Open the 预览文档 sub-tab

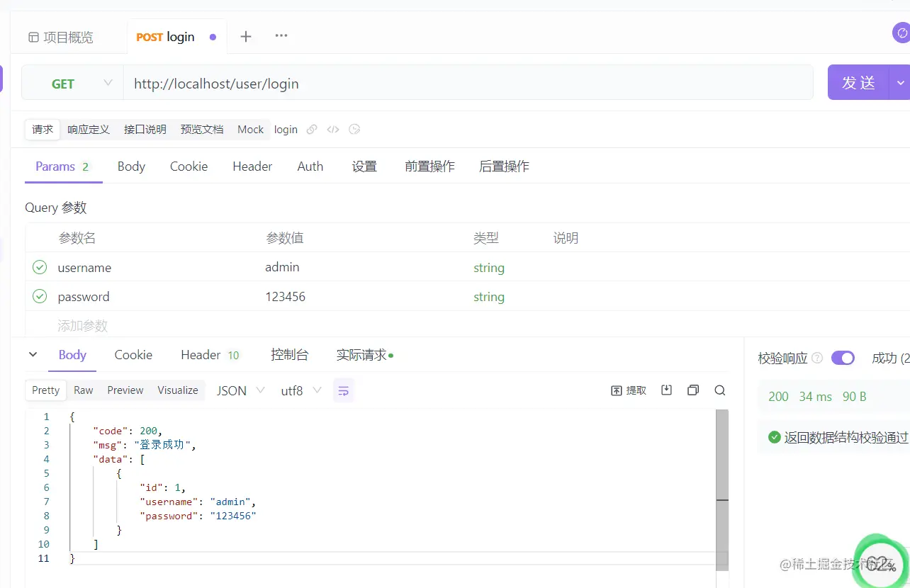click(202, 130)
